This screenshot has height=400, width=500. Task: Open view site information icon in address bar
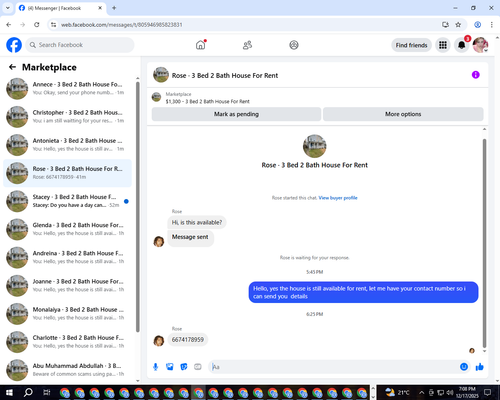pos(53,25)
